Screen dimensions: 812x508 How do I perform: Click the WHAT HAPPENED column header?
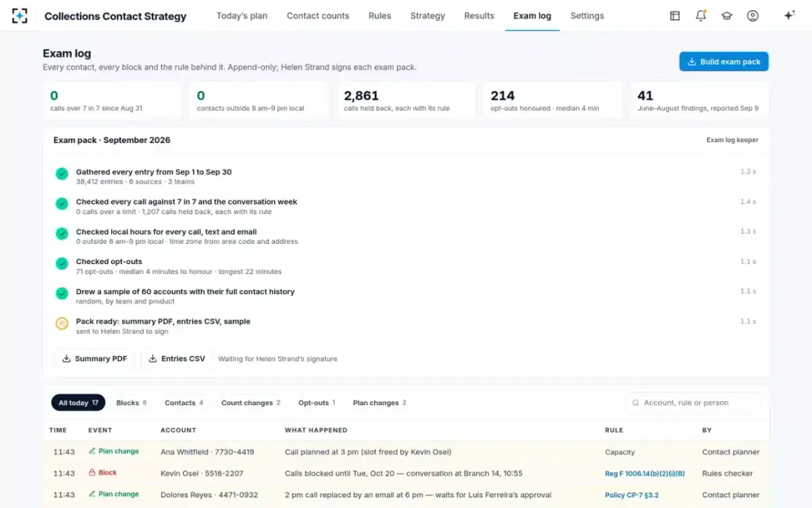pyautogui.click(x=316, y=430)
